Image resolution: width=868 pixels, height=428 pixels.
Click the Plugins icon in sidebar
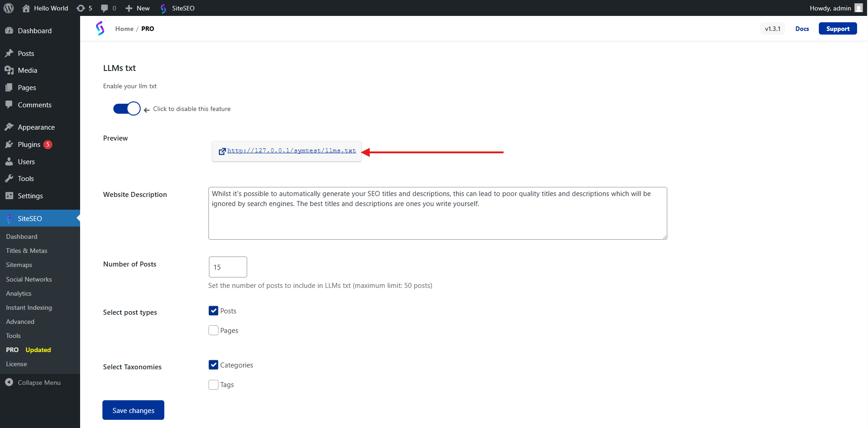(9, 145)
